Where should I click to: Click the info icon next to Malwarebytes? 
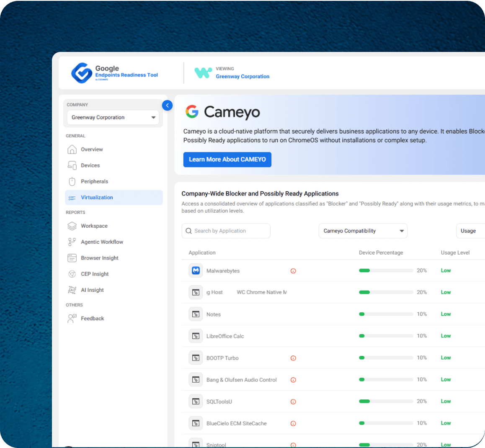tap(294, 271)
